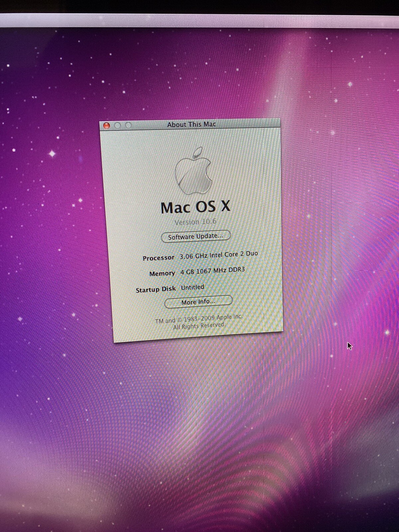
Task: Click the Startup Disk label
Action: click(x=156, y=289)
